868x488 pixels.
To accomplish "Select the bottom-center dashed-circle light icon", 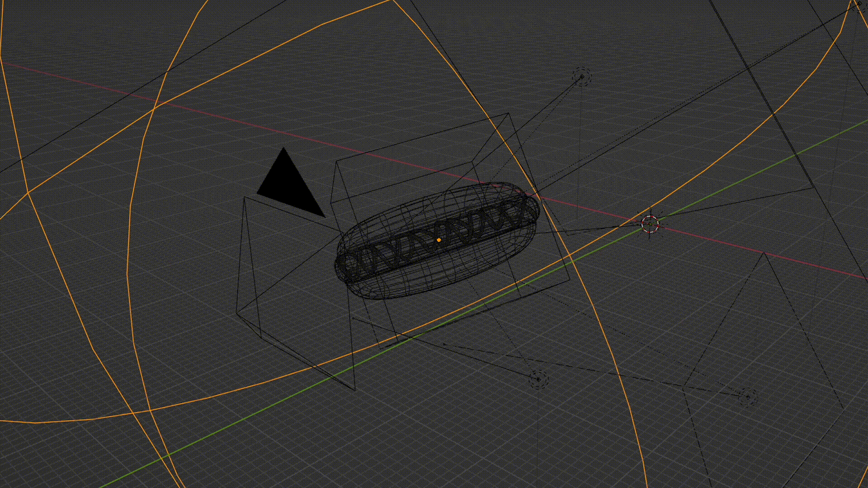I will tap(538, 379).
